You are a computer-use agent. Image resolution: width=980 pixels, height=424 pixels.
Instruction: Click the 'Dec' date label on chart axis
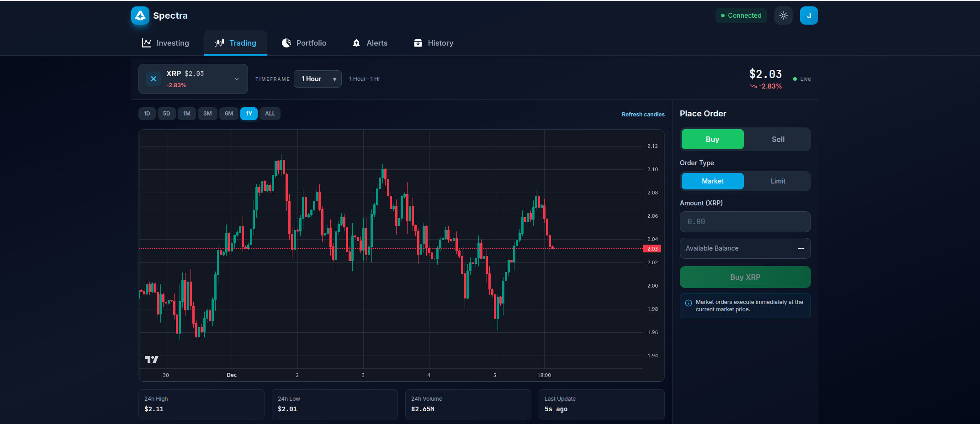[x=232, y=375]
